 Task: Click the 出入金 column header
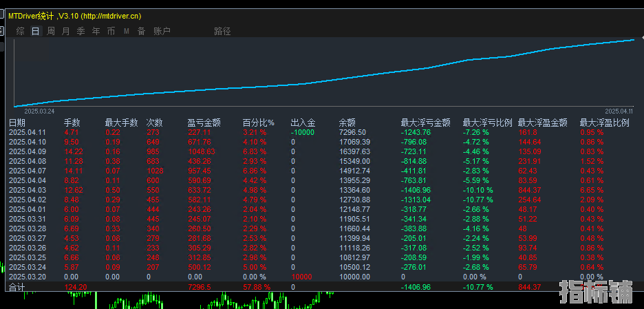click(303, 122)
